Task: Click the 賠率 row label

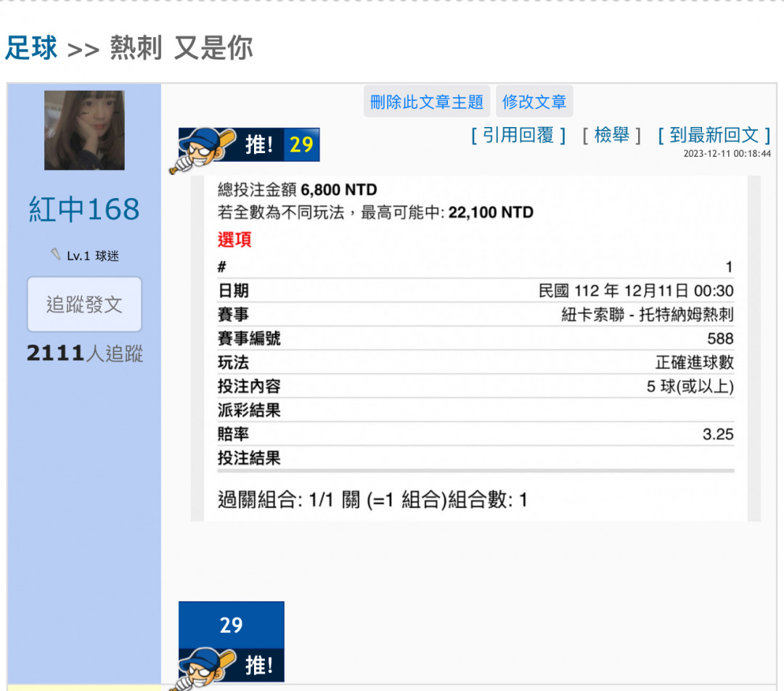Action: click(233, 434)
